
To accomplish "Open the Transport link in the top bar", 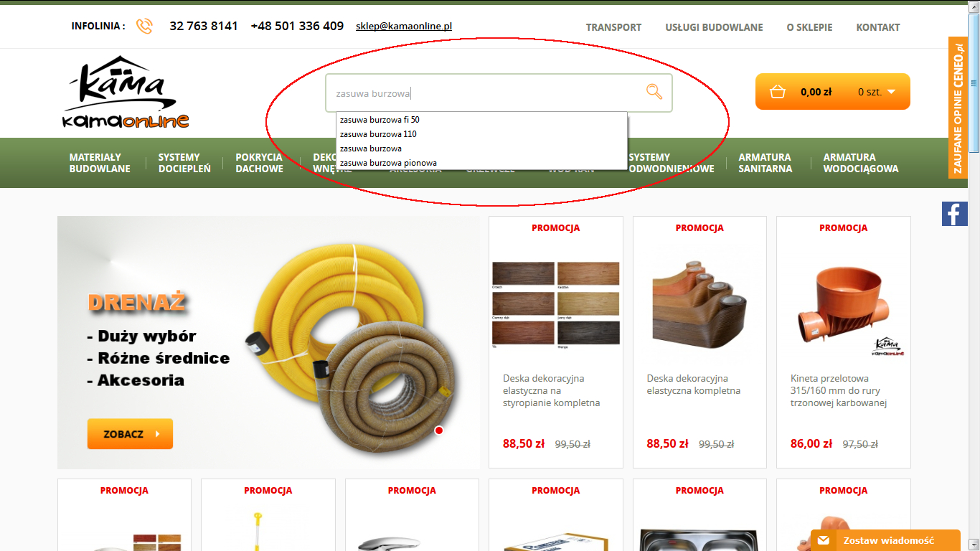I will [x=613, y=27].
